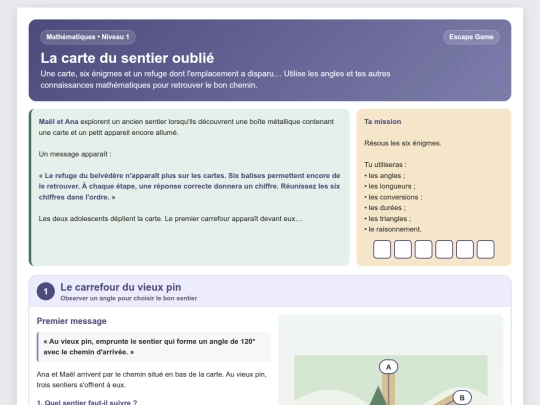Click the 'Escape Game' badge
This screenshot has height=405, width=540.
[471, 37]
